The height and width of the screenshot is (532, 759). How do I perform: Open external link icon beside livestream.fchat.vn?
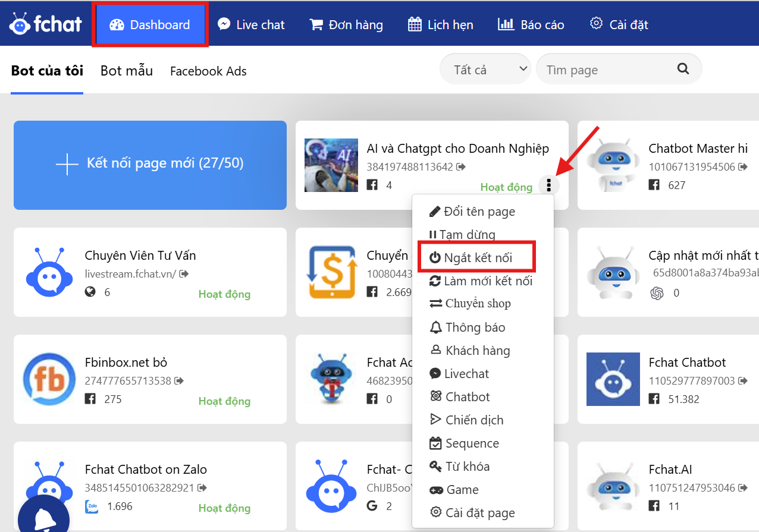pyautogui.click(x=184, y=274)
